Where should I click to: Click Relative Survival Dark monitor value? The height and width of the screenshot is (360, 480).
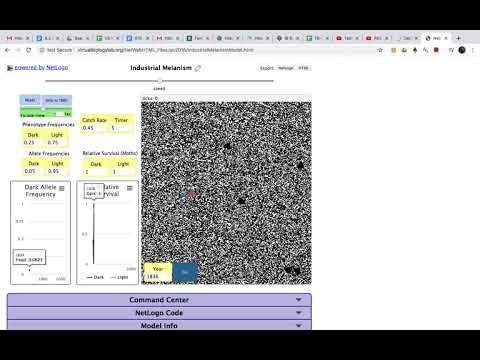pos(96,172)
